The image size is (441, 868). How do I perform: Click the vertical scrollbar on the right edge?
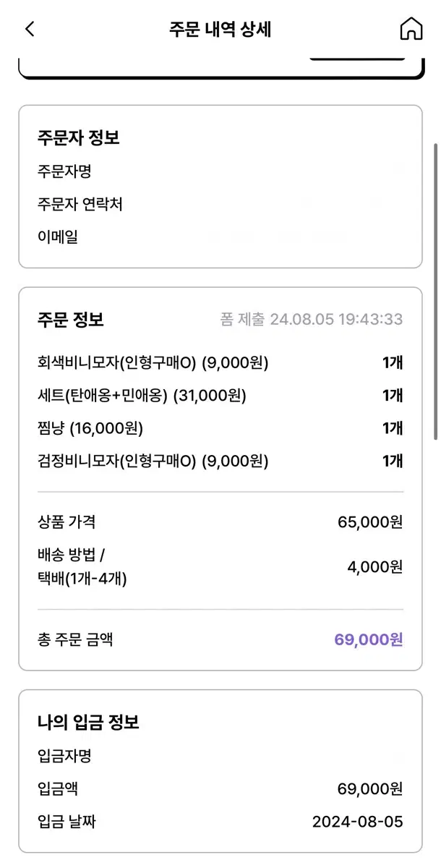(435, 291)
